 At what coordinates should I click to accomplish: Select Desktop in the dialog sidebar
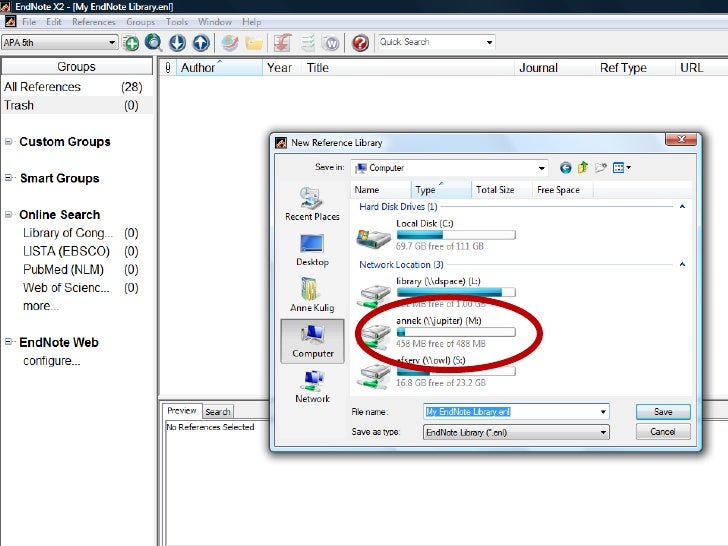pos(312,250)
